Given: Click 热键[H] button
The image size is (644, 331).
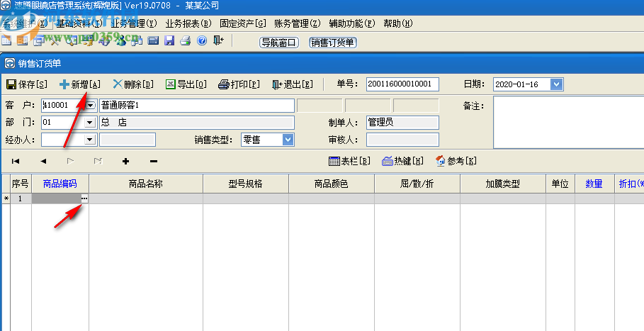Looking at the screenshot, I should click(x=403, y=161).
